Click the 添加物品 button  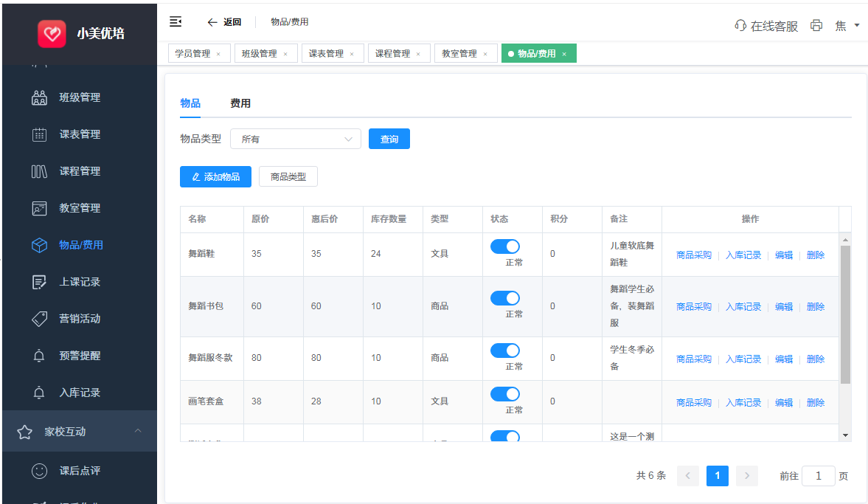(215, 177)
